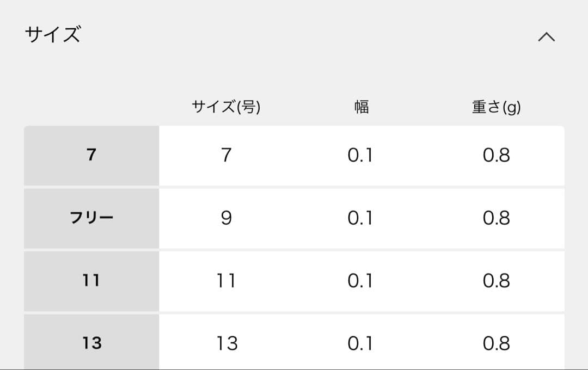Select the size row labeled 13
This screenshot has width=588, height=370.
pyautogui.click(x=90, y=343)
